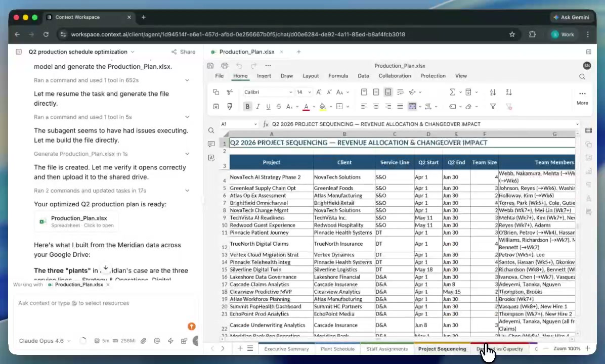This screenshot has width=605, height=364.
Task: Click the Sort descending icon
Action: 509,92
